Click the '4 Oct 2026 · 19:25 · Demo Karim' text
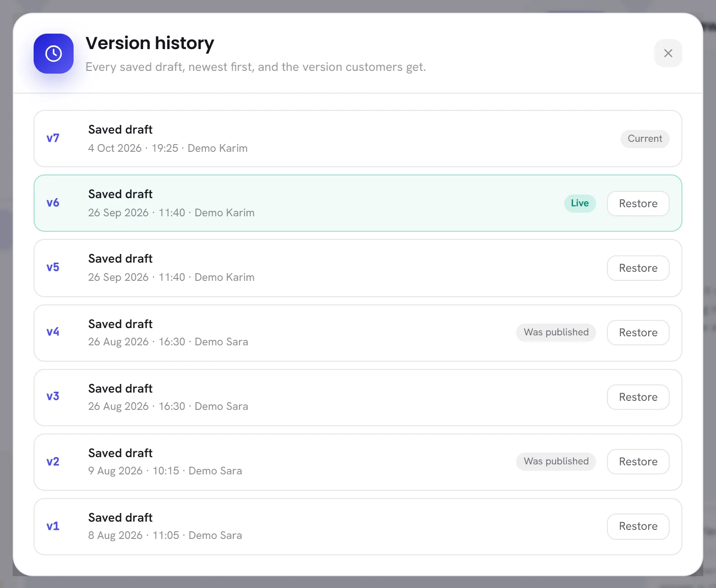Image resolution: width=716 pixels, height=588 pixels. pyautogui.click(x=168, y=148)
